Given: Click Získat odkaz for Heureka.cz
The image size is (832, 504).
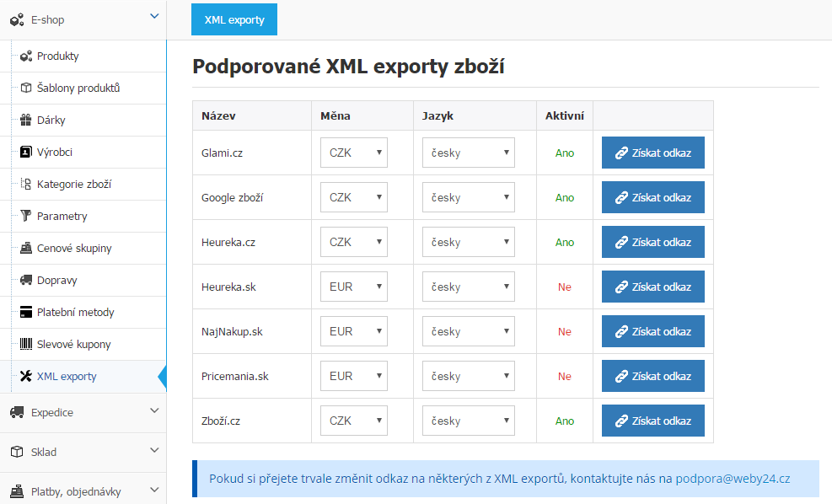Looking at the screenshot, I should pyautogui.click(x=653, y=242).
